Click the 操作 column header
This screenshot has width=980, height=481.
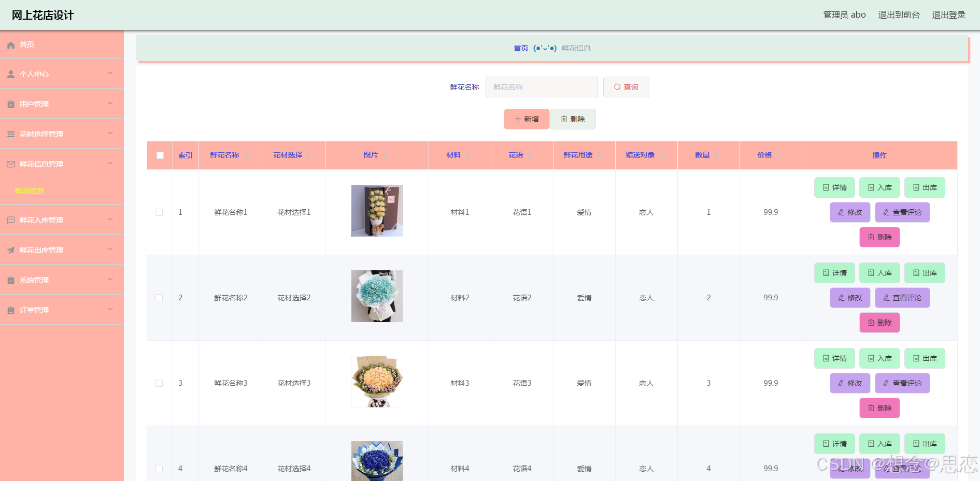(x=879, y=155)
